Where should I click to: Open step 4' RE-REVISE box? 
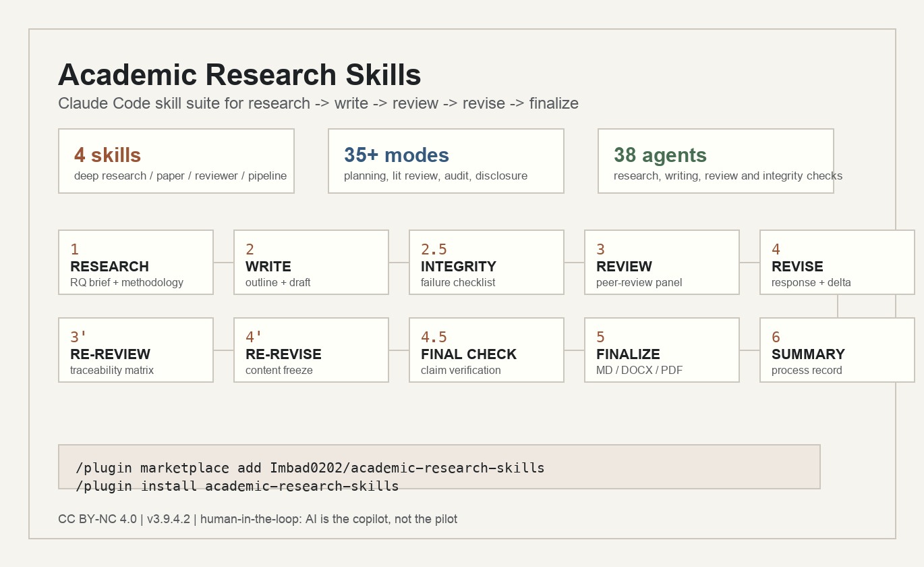point(311,350)
